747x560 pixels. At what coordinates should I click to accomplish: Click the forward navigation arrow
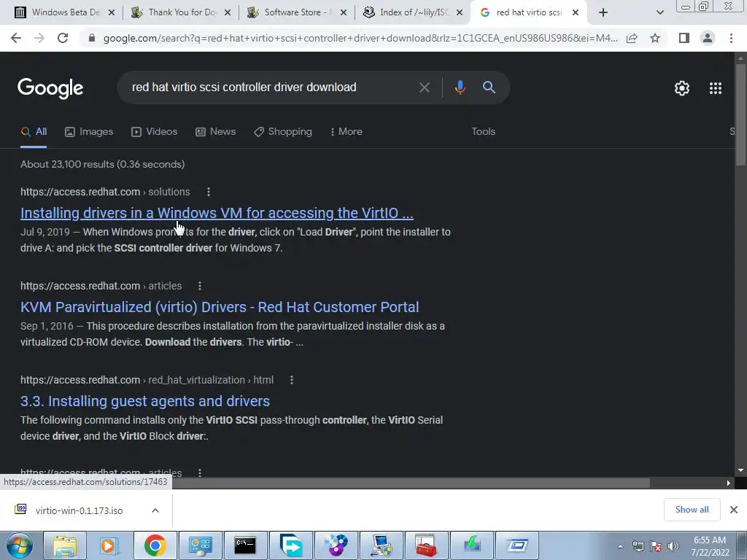coord(39,38)
